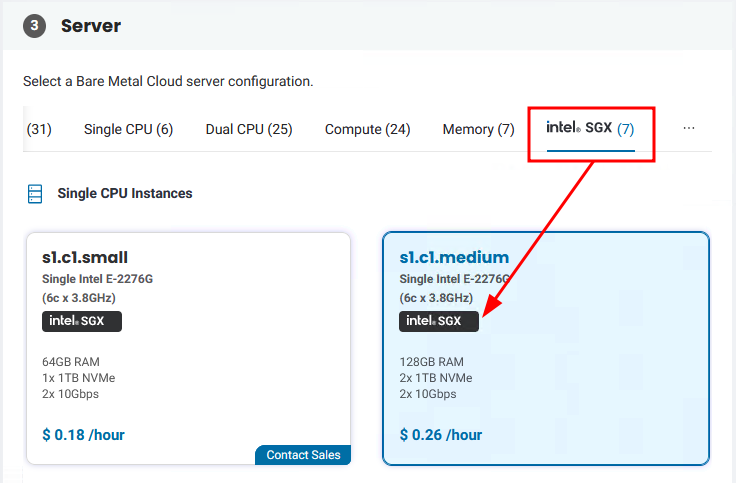The image size is (736, 483).
Task: Click the Select a Bare Metal Cloud server configuration text
Action: pos(168,82)
